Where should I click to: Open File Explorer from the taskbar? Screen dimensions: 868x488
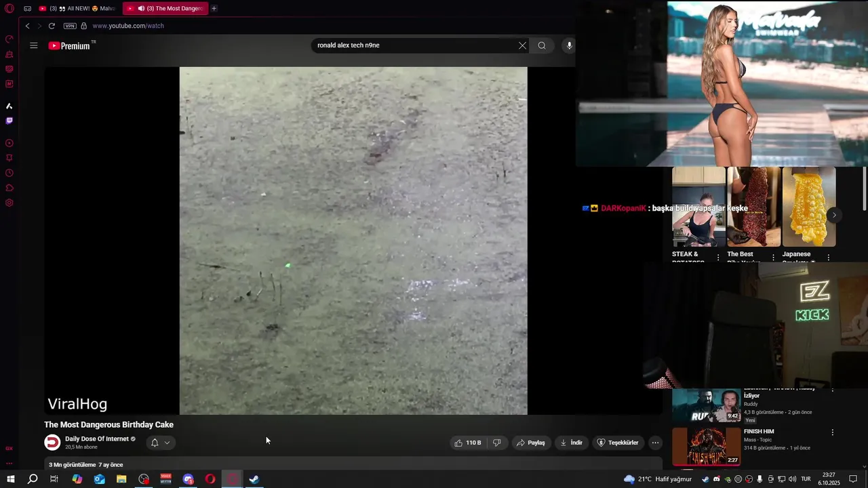[x=121, y=479]
